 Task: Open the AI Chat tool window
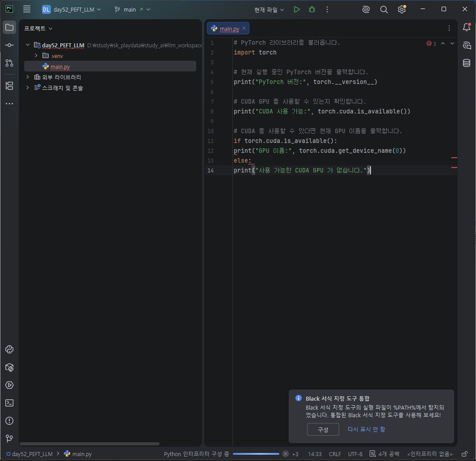click(467, 46)
